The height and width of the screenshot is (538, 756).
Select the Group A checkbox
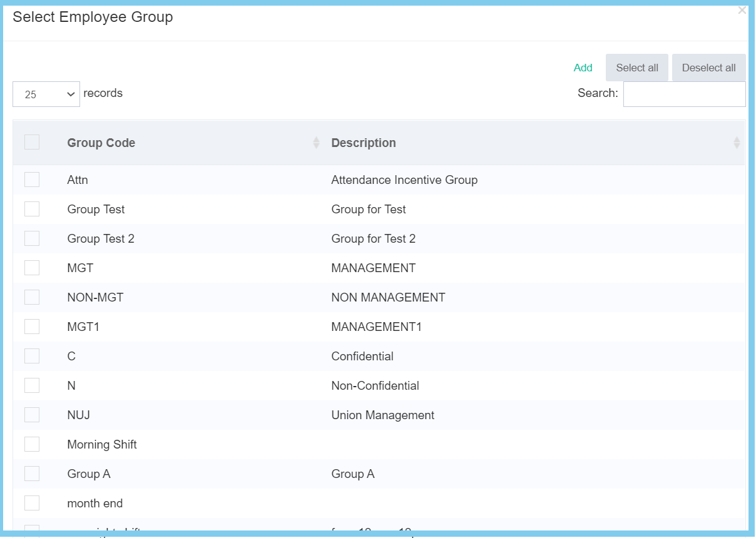coord(32,474)
